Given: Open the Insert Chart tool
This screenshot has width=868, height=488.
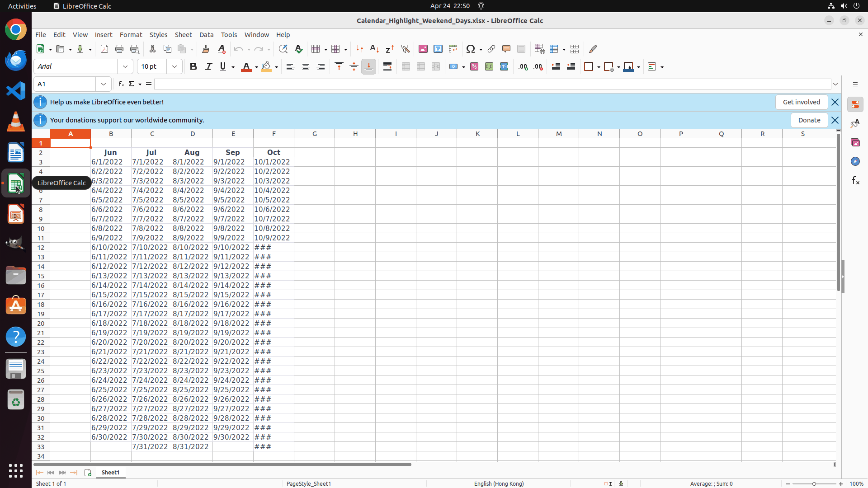Looking at the screenshot, I should pyautogui.click(x=438, y=49).
